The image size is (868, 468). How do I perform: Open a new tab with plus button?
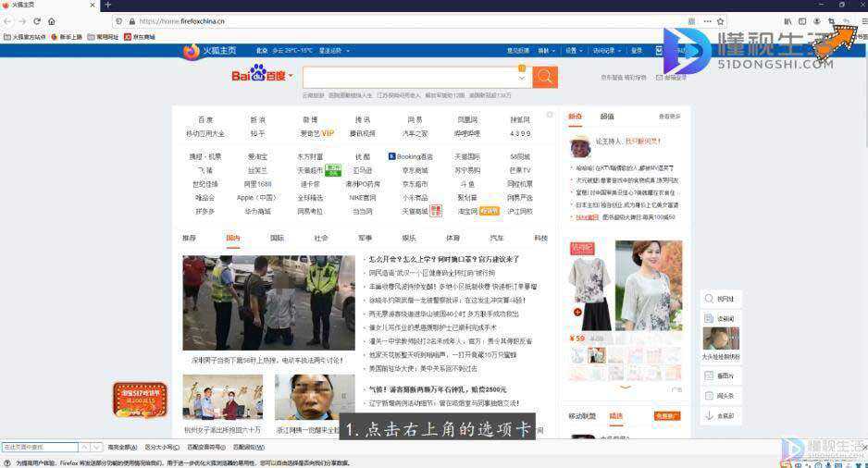pyautogui.click(x=108, y=5)
